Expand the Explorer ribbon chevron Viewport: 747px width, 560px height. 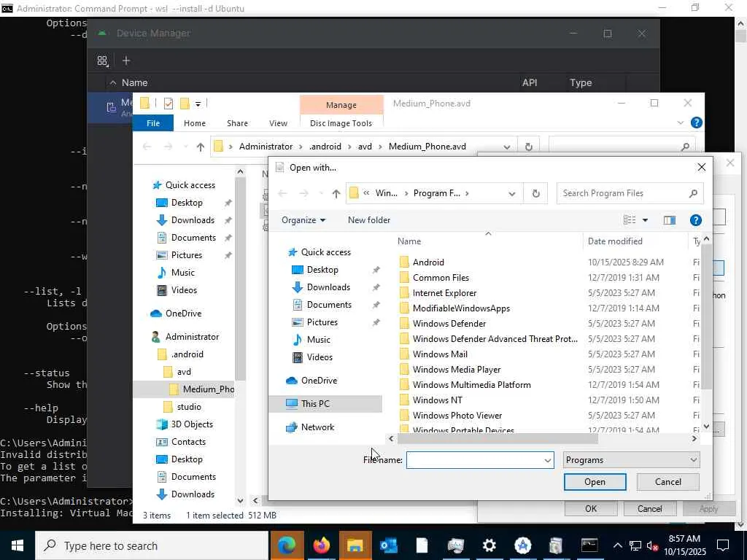[x=681, y=122]
